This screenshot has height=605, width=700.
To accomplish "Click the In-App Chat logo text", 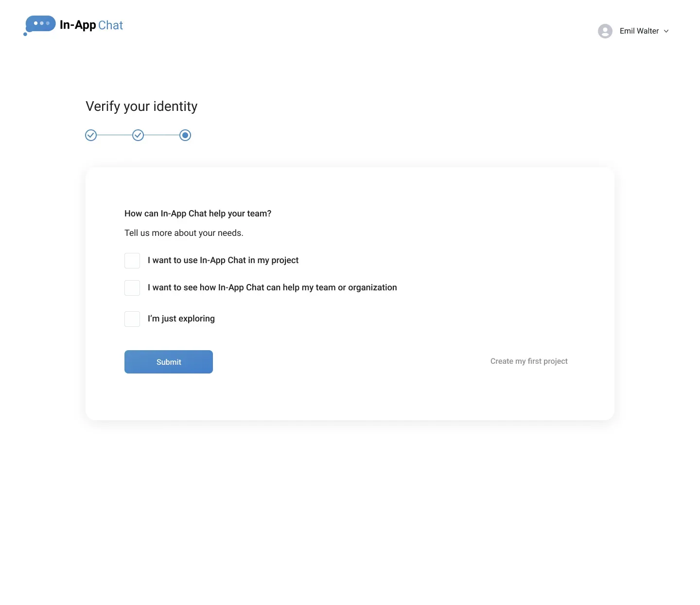I will point(91,25).
